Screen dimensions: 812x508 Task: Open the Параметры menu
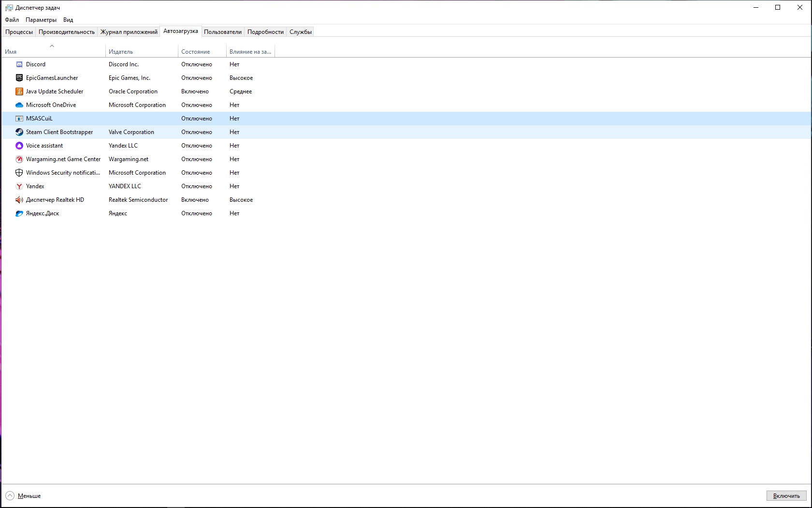(41, 20)
